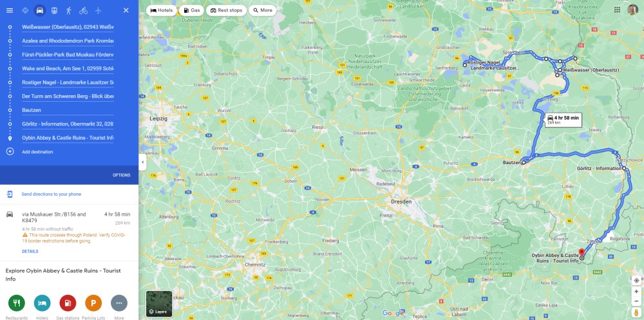Click the Add destination plus icon
Screen dimensions: 644x320
tap(10, 151)
